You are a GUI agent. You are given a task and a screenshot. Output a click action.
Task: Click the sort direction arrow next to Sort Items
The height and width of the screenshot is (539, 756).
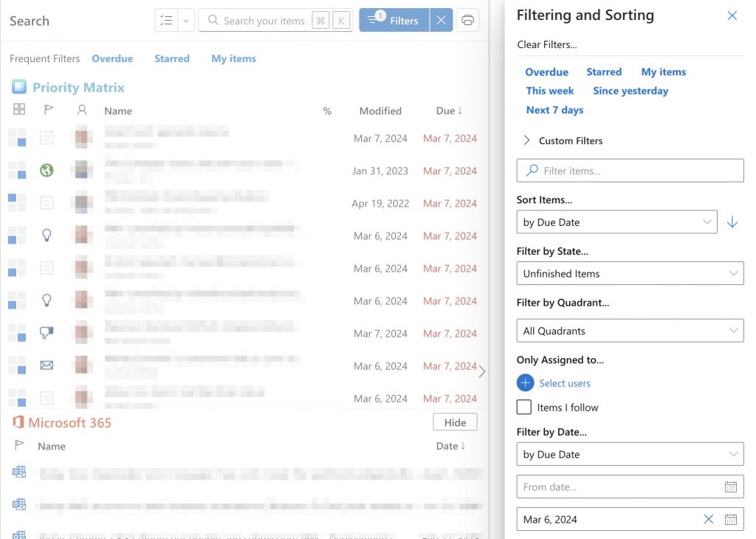tap(732, 221)
